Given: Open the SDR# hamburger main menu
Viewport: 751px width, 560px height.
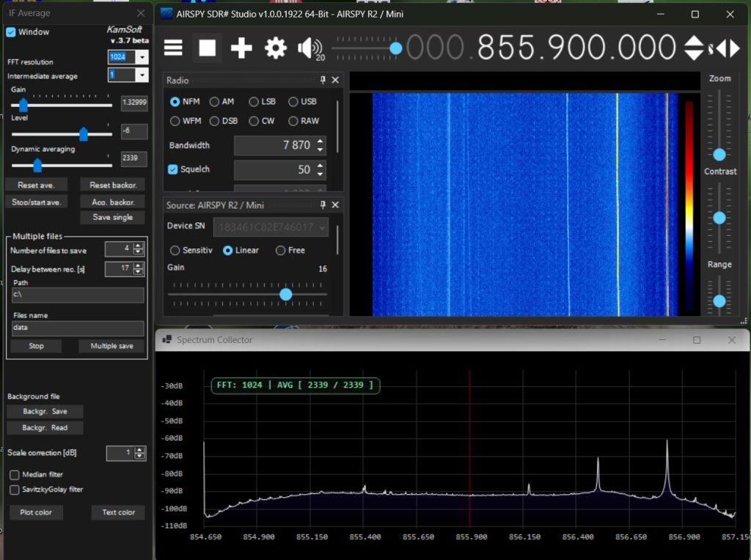Looking at the screenshot, I should [173, 48].
